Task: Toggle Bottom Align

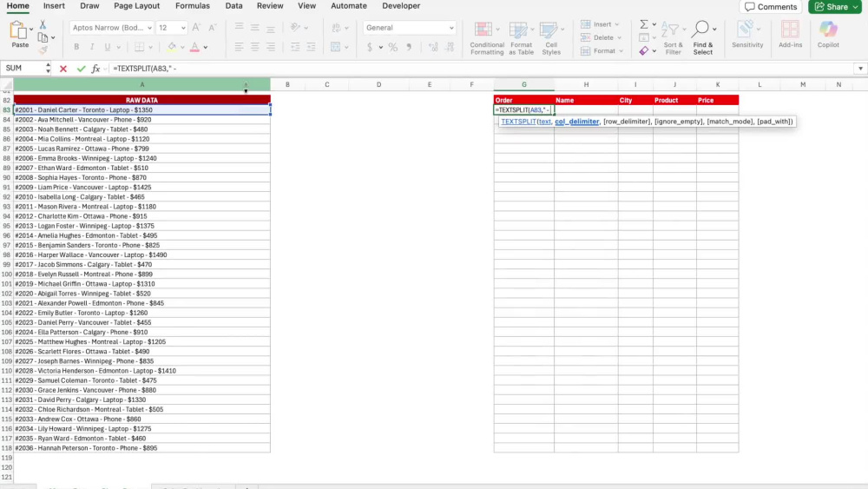Action: 271,28
